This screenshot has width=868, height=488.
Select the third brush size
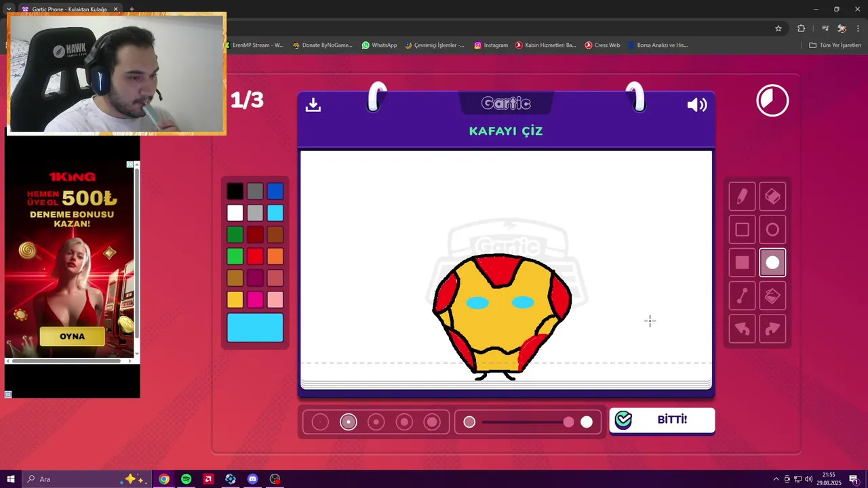tap(376, 422)
